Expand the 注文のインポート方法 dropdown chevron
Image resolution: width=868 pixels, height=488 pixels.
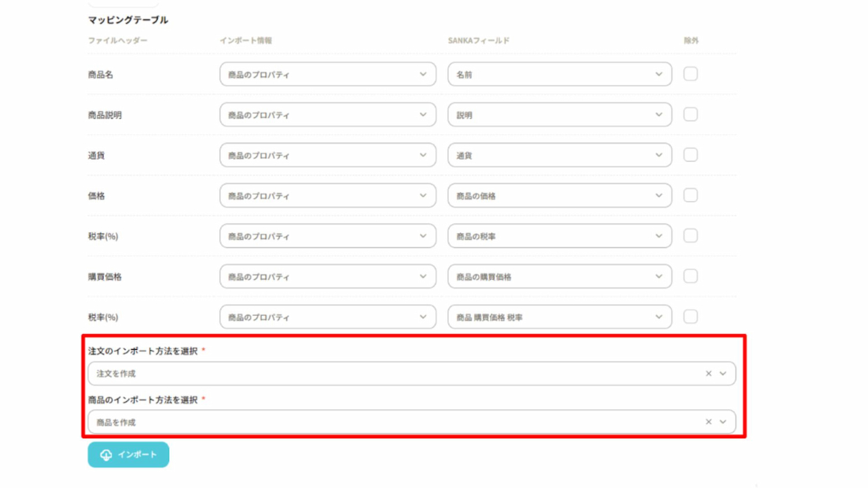tap(723, 374)
